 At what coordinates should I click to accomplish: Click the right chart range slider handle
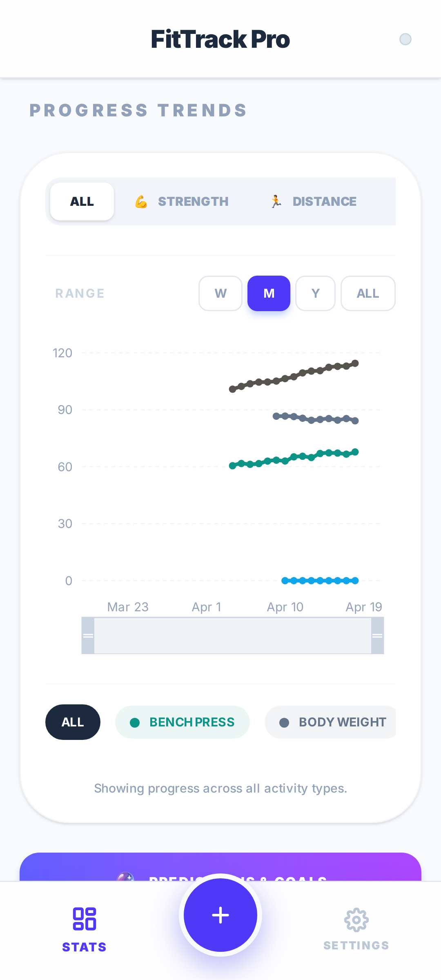pos(377,635)
